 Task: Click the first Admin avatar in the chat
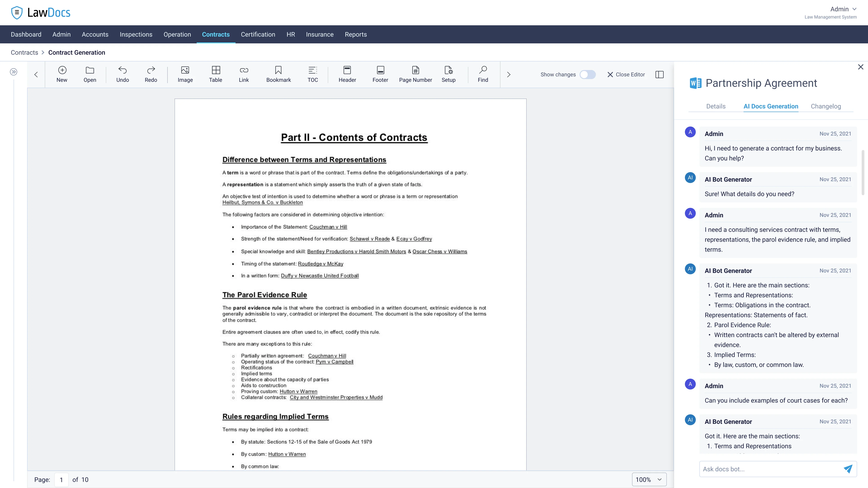pyautogui.click(x=690, y=132)
